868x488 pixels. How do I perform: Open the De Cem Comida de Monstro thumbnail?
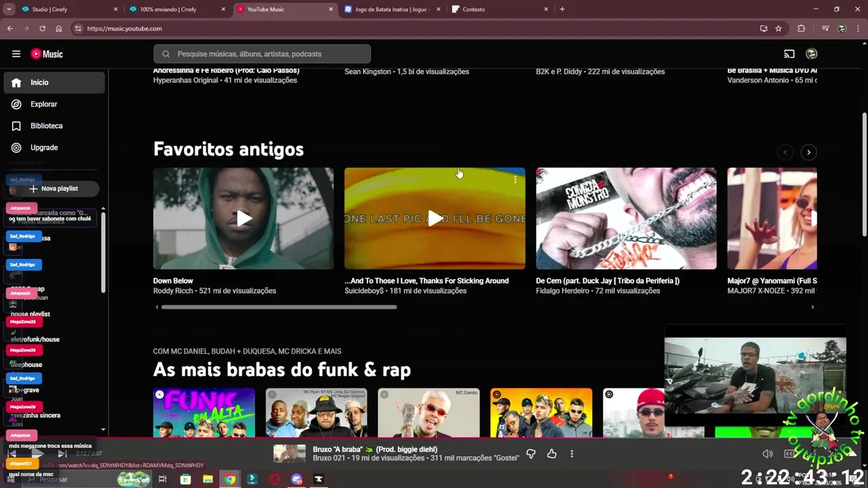click(626, 218)
